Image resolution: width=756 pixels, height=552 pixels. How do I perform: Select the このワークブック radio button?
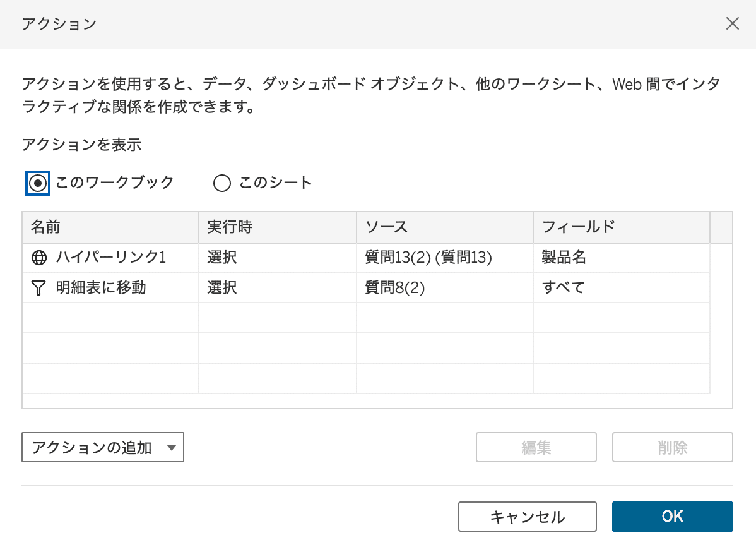(x=38, y=183)
